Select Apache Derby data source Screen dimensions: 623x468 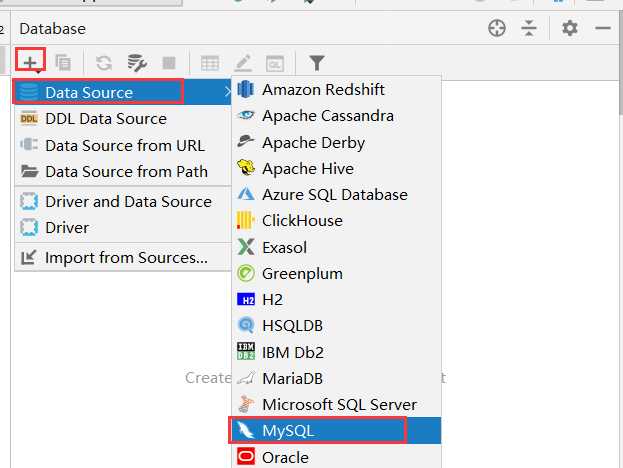[x=337, y=142]
